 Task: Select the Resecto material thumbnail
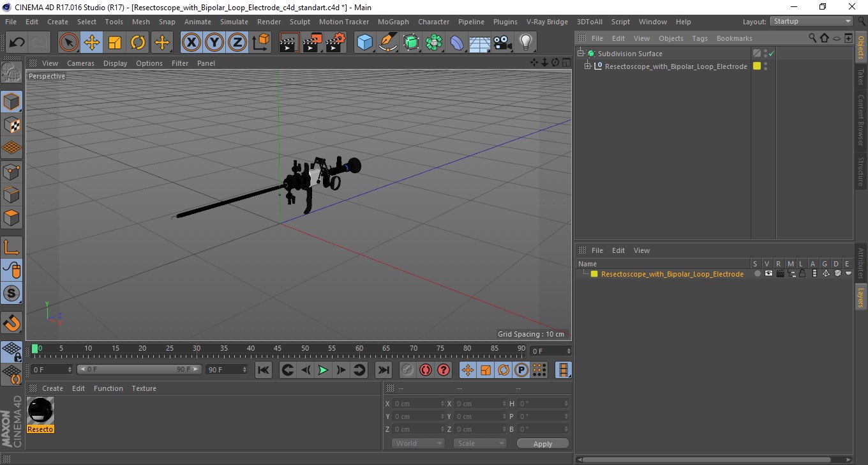[x=41, y=411]
